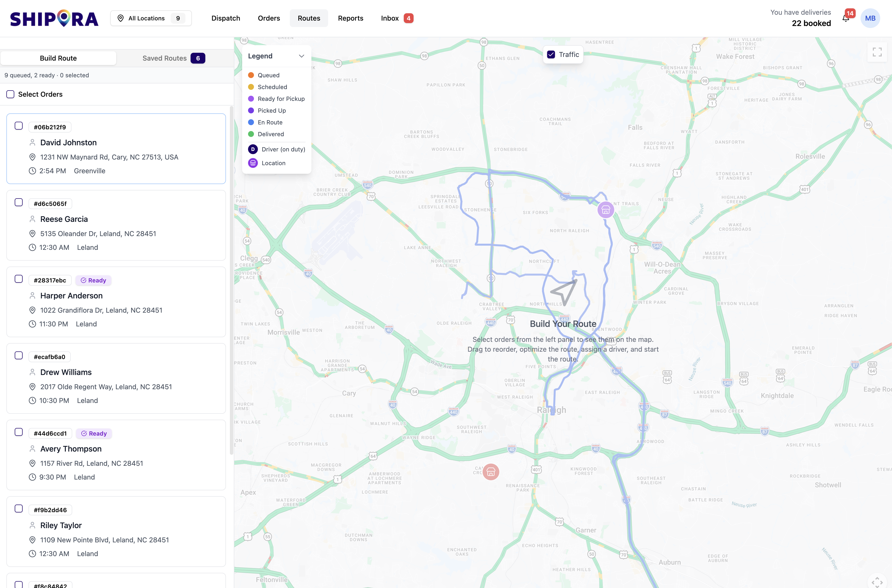The height and width of the screenshot is (588, 892).
Task: Open the MB user avatar menu
Action: [870, 18]
